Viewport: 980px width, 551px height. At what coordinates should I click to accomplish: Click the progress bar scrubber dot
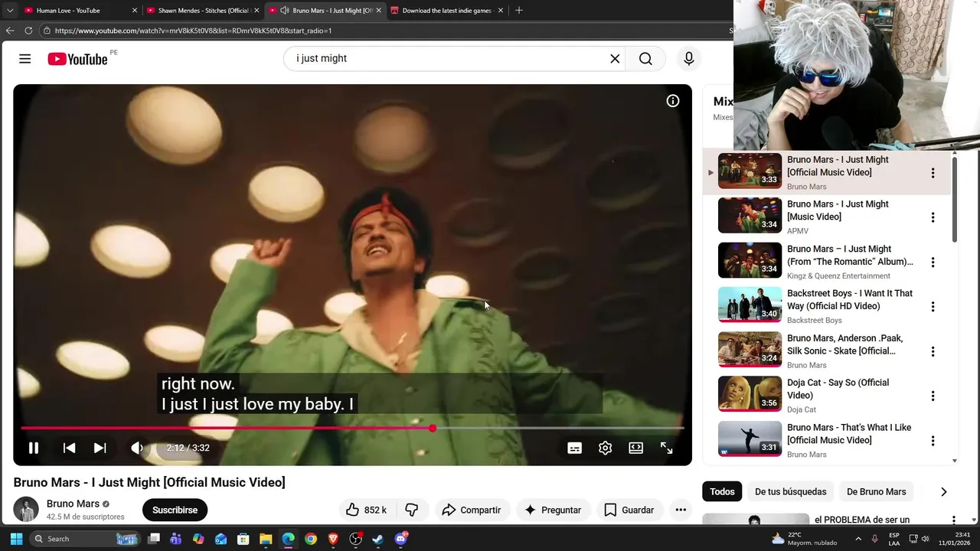tap(433, 429)
